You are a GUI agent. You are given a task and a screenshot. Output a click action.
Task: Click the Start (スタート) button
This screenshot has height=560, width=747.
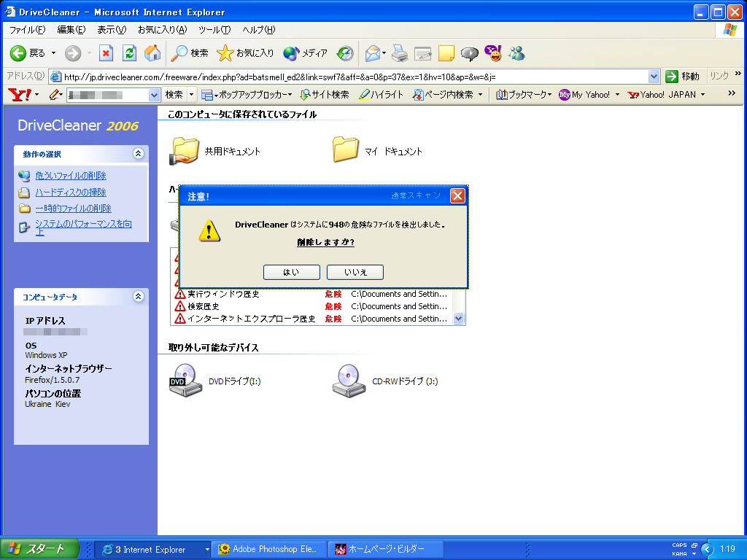(39, 549)
